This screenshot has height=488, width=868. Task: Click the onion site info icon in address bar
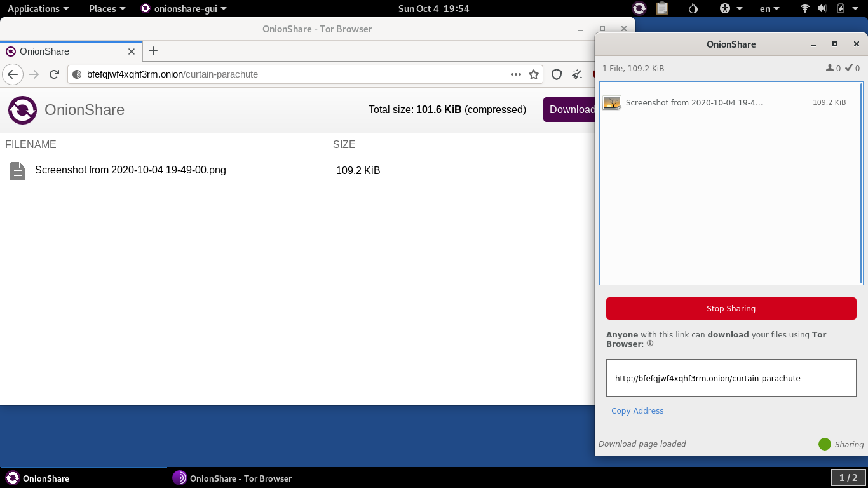(77, 74)
